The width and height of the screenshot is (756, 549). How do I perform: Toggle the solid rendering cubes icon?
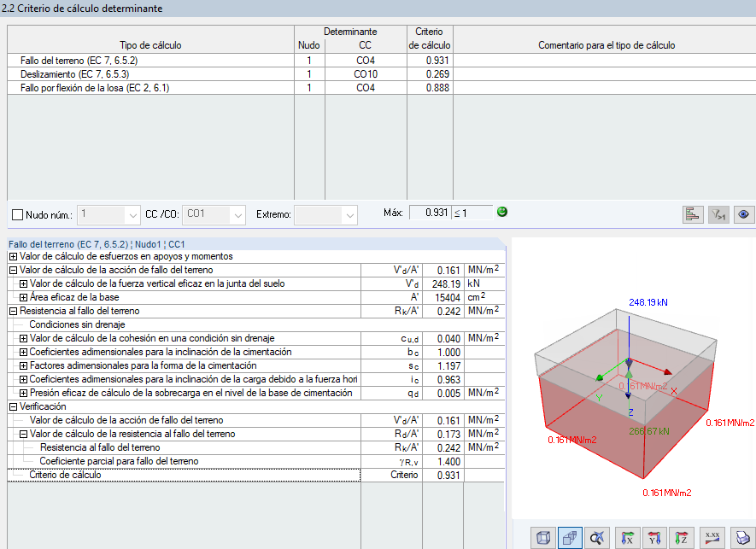tap(570, 537)
